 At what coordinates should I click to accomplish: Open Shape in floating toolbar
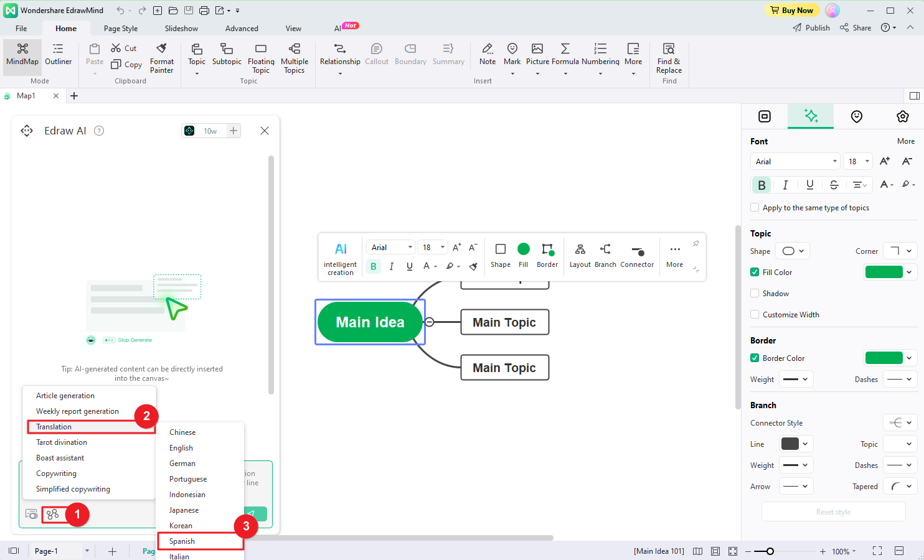[x=500, y=256]
